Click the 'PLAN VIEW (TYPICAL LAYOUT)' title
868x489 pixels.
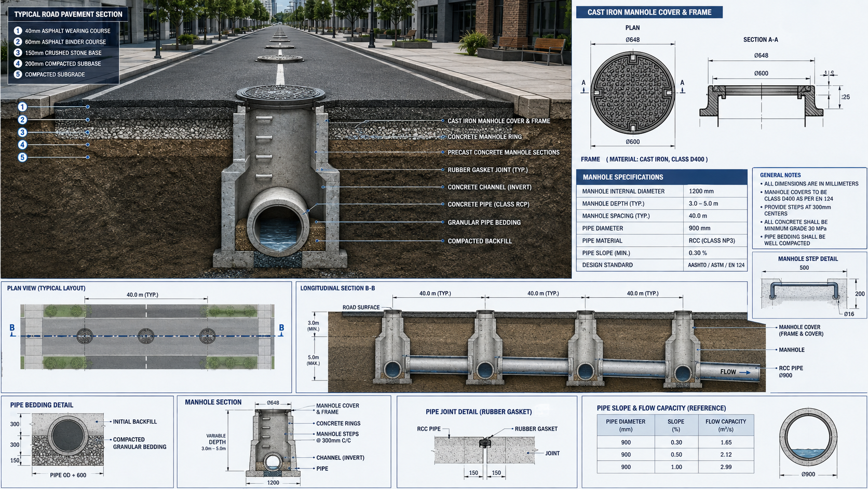pyautogui.click(x=46, y=288)
